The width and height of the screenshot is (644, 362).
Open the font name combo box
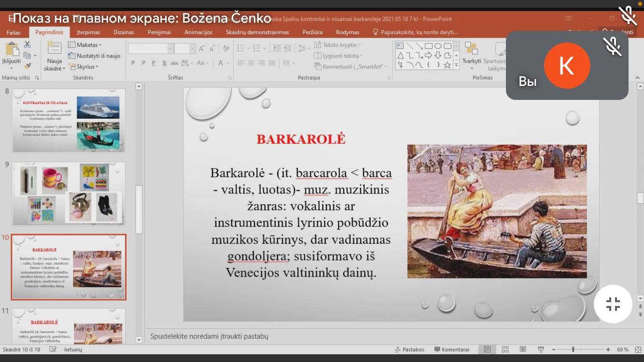click(x=151, y=49)
